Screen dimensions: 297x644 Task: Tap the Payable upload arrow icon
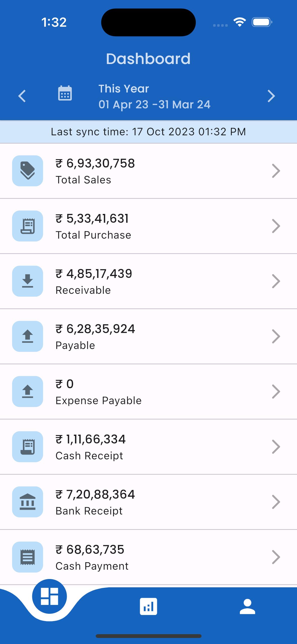27,336
